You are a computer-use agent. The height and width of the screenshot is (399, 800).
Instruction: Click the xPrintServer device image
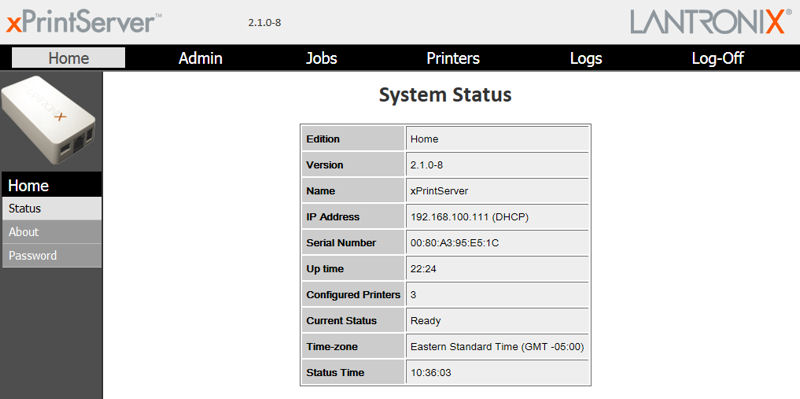coord(48,120)
